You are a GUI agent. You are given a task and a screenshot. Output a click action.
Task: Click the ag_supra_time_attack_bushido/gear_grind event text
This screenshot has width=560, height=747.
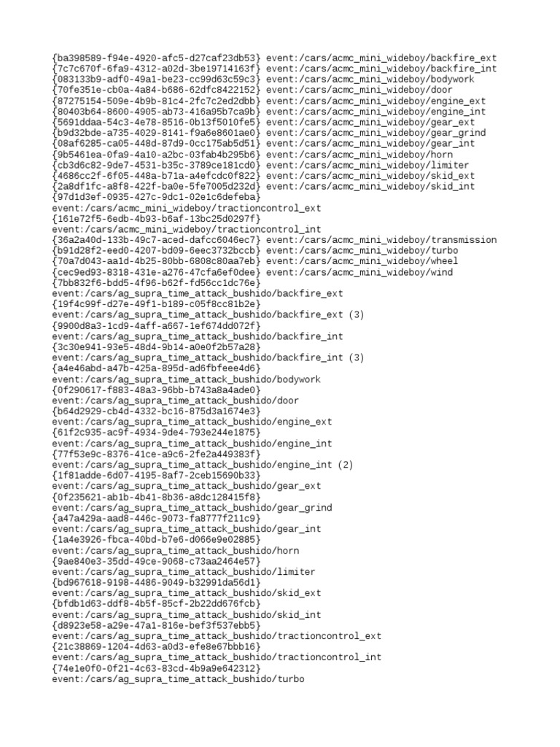tap(192, 508)
